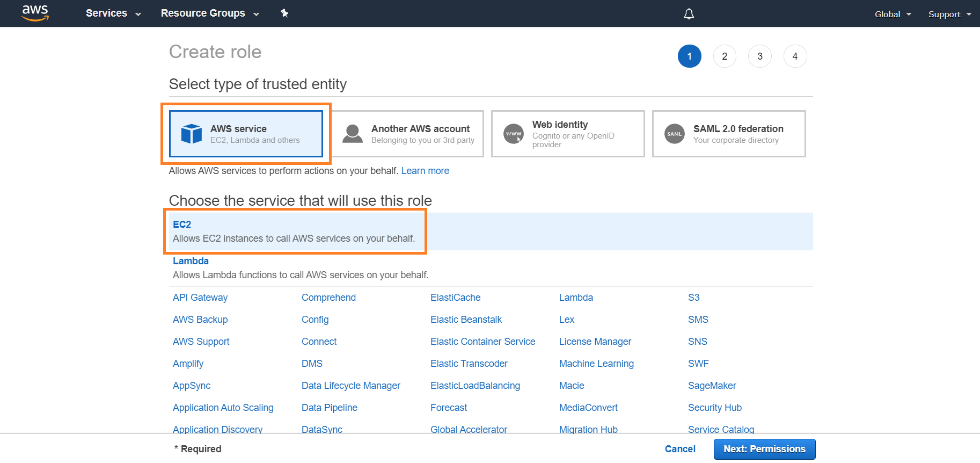
Task: Click the Web identity www icon
Action: (514, 134)
